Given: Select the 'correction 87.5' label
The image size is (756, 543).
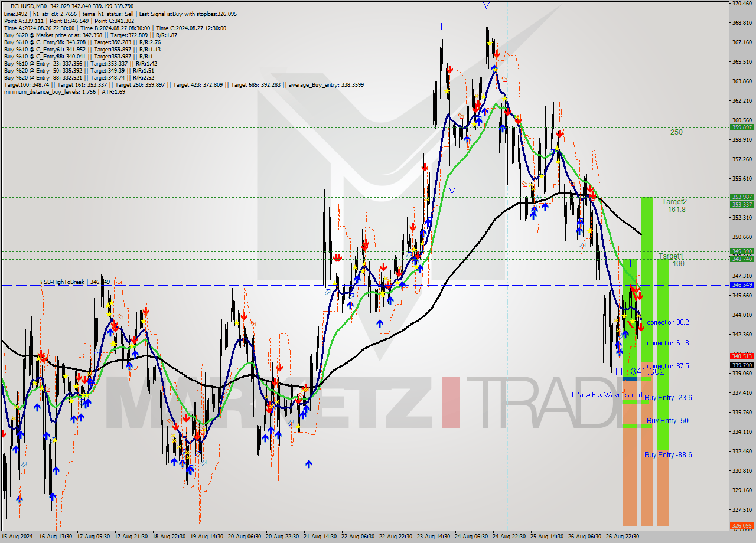Looking at the screenshot, I should [667, 366].
